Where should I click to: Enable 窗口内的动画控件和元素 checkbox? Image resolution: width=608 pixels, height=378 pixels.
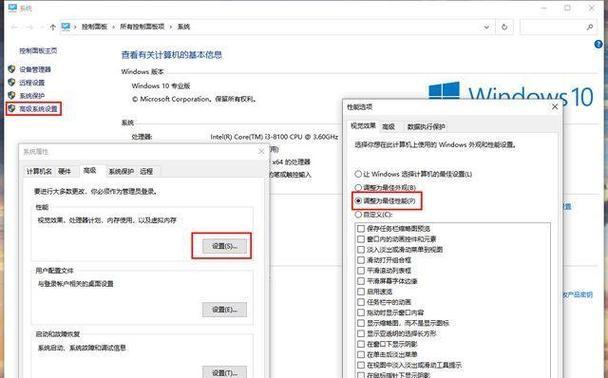361,239
